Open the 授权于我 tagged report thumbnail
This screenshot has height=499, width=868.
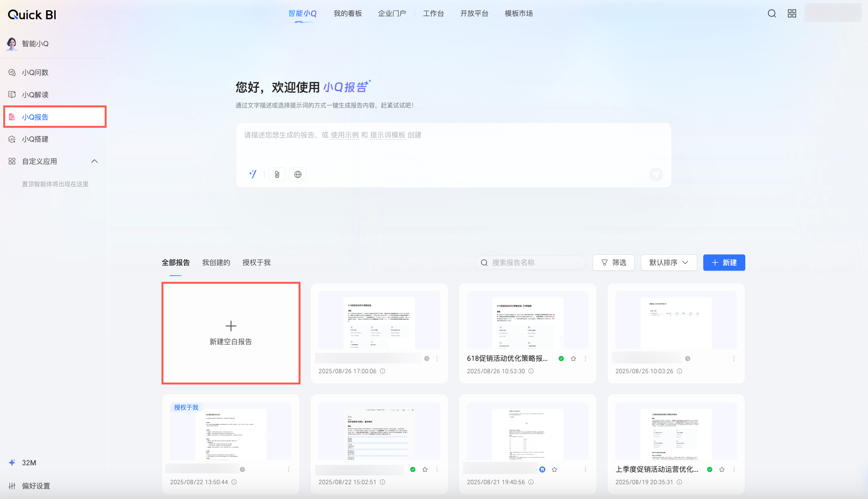click(231, 431)
